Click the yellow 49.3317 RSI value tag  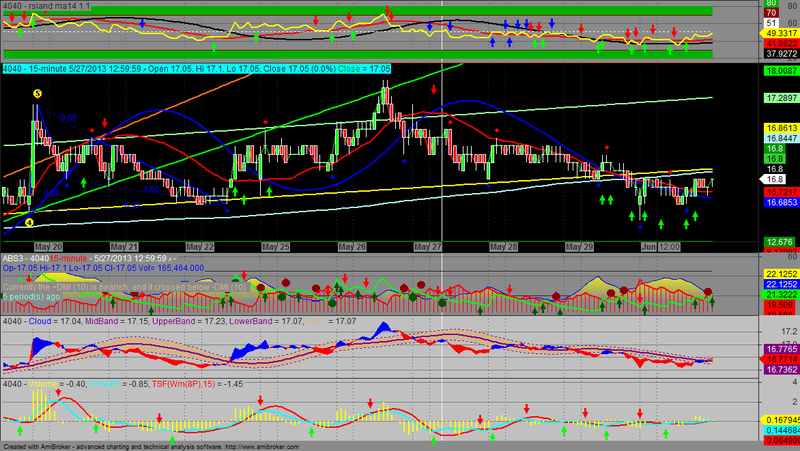[x=781, y=33]
